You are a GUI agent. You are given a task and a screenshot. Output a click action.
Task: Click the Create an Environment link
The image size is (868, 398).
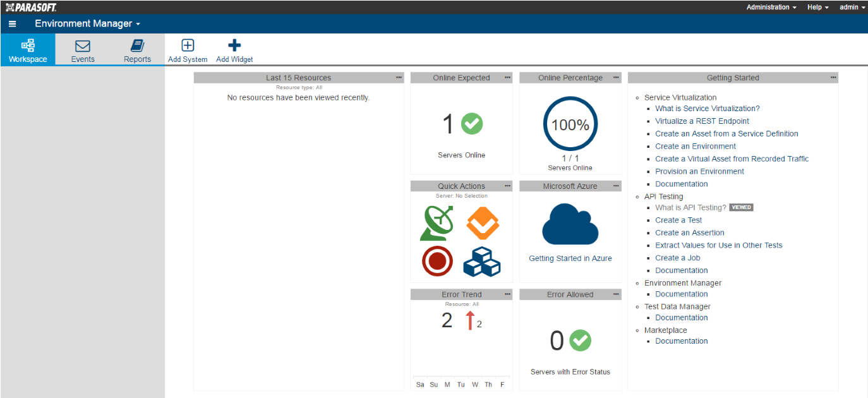(x=696, y=147)
